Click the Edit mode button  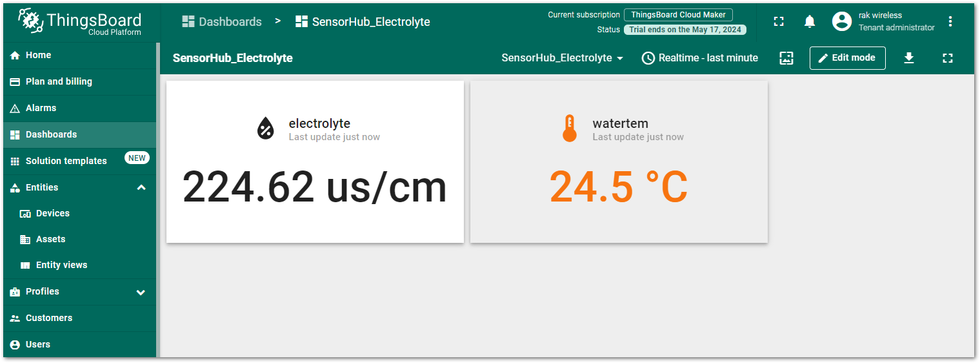(847, 58)
